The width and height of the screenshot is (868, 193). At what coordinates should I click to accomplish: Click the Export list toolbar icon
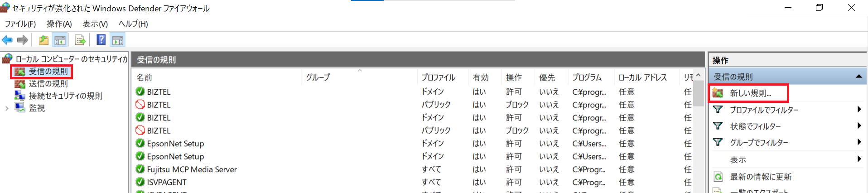tap(80, 40)
